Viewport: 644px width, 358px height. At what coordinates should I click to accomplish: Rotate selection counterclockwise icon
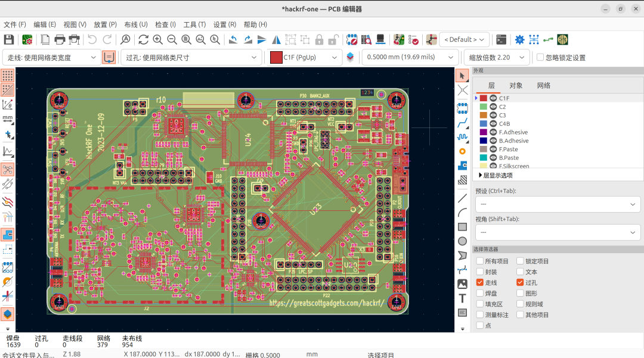[x=233, y=40]
